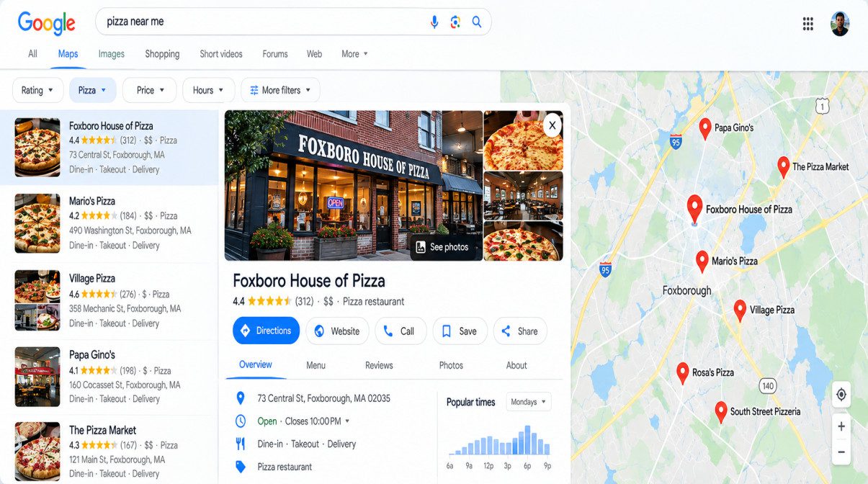Image resolution: width=868 pixels, height=484 pixels.
Task: Call the restaurant
Action: 400,331
